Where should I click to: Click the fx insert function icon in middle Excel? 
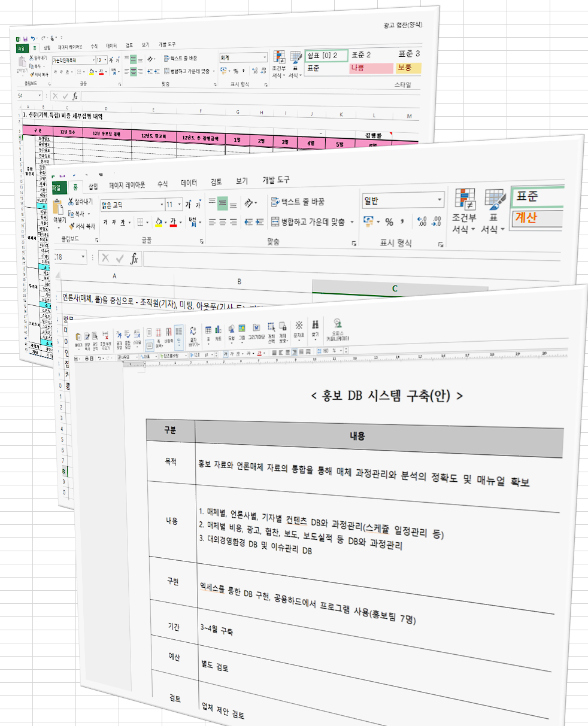135,259
